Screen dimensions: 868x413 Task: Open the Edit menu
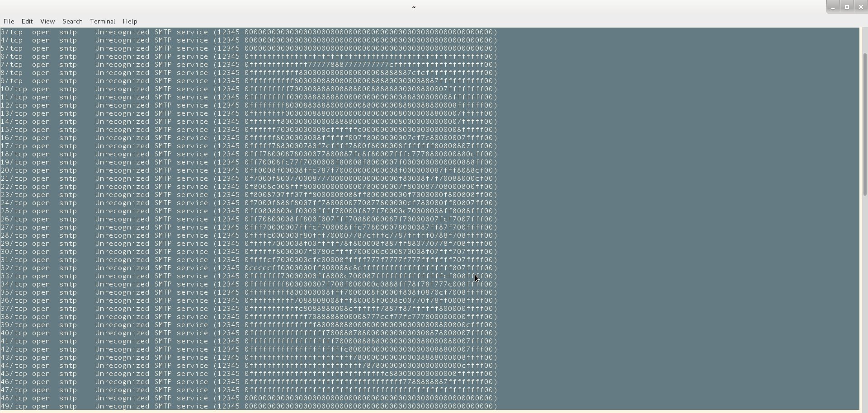27,21
